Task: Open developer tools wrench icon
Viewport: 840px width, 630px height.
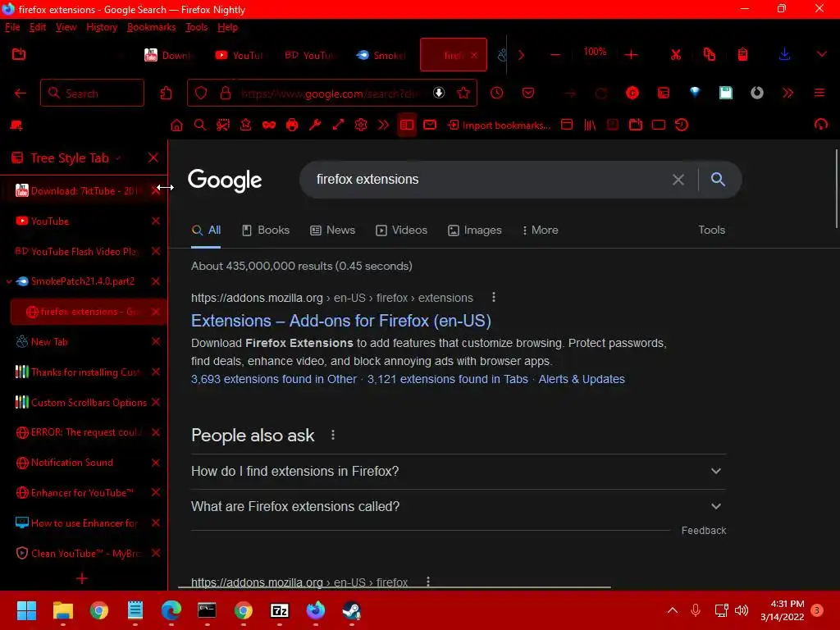Action: click(x=315, y=126)
